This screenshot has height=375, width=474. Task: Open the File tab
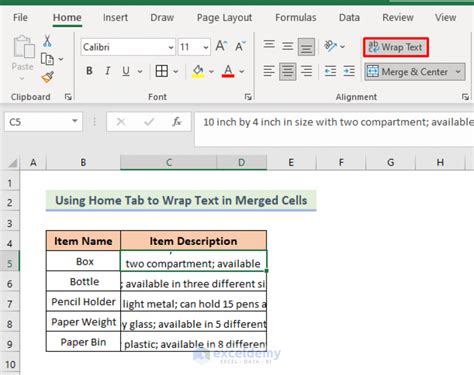pos(20,17)
